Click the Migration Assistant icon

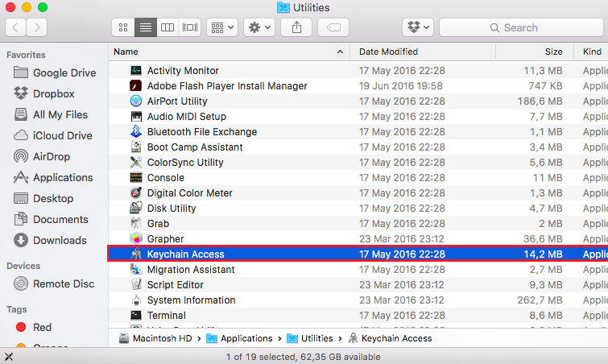136,270
